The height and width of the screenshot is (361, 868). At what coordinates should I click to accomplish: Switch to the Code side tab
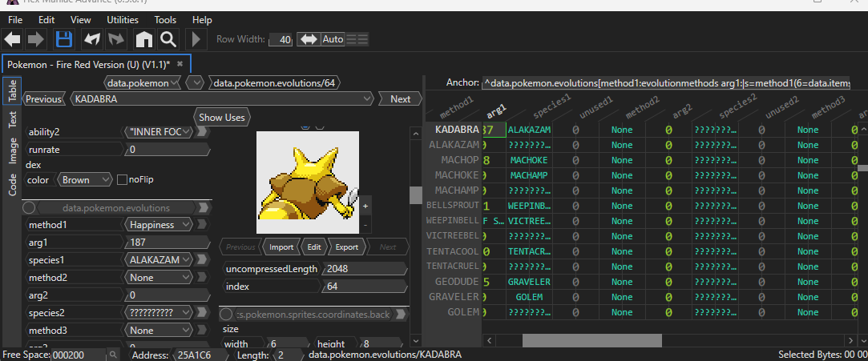click(12, 185)
